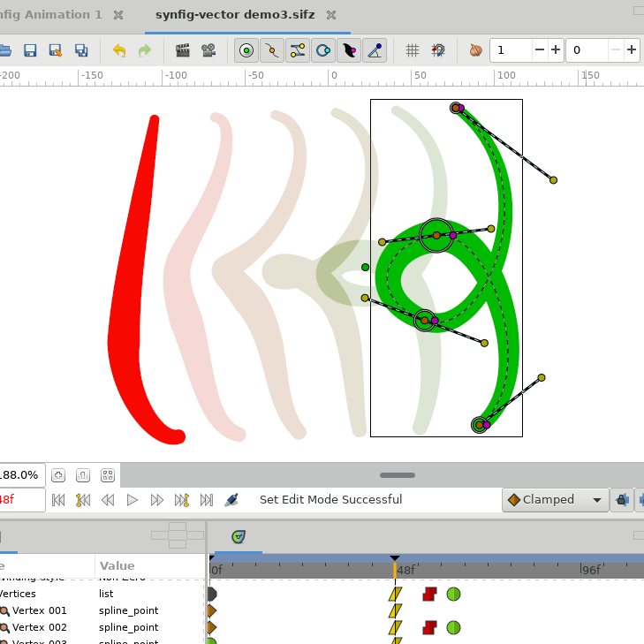Image resolution: width=644 pixels, height=644 pixels.
Task: Close the synfig-vector demo3.sifz tab
Action: 331,15
